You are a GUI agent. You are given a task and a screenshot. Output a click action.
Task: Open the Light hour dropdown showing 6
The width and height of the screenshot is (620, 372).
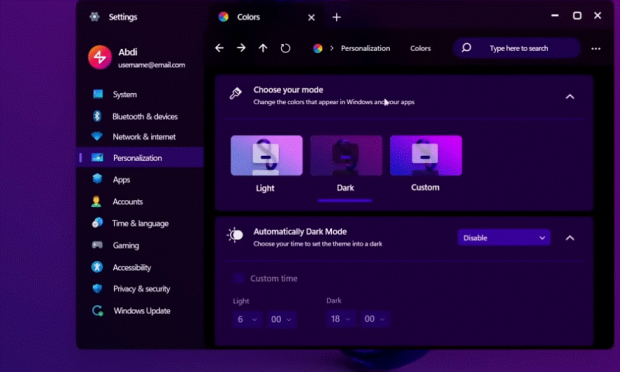[x=247, y=319]
